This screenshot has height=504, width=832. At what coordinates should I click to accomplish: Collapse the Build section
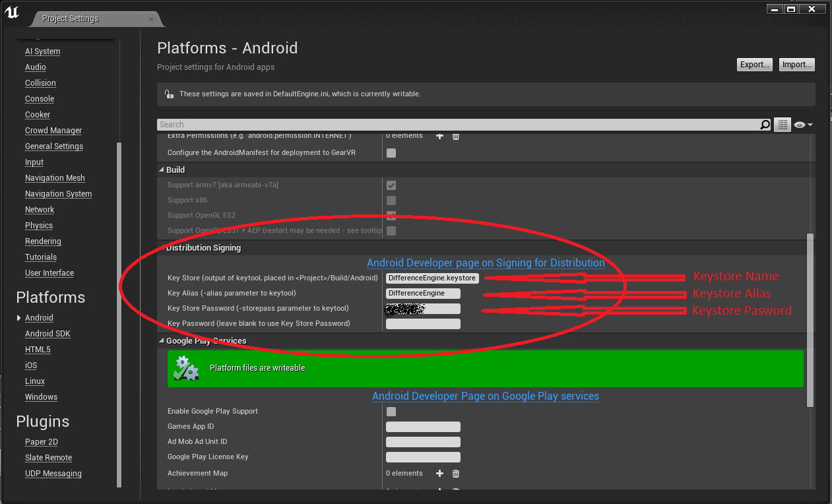click(x=162, y=170)
